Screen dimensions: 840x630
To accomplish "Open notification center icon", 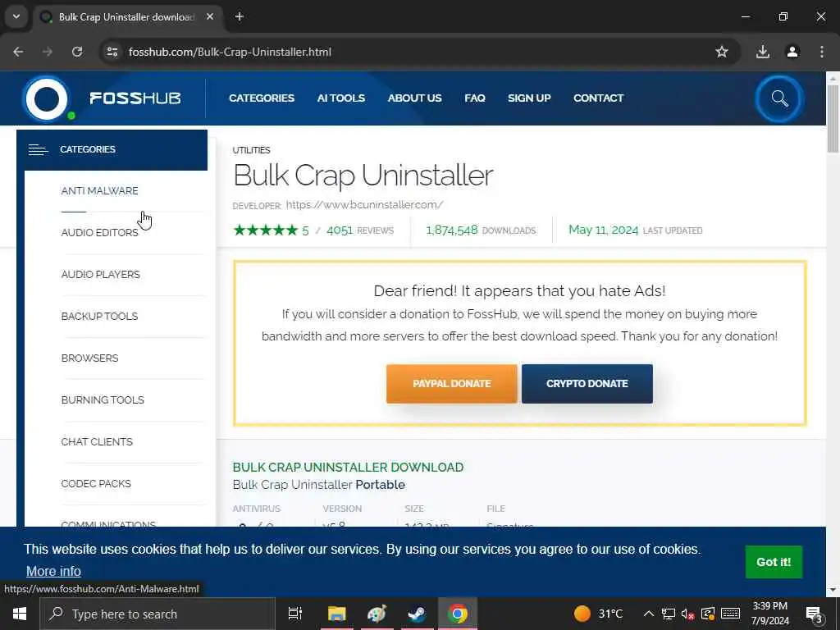I will (x=815, y=614).
